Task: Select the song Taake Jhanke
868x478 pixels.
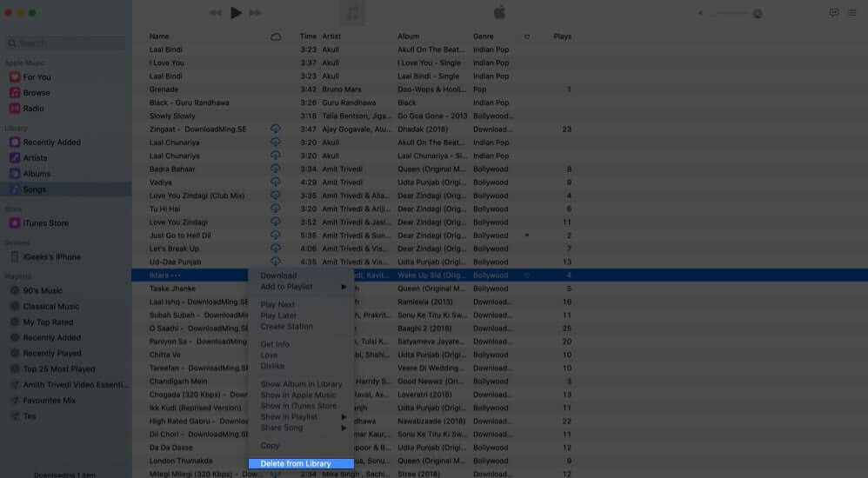Action: pos(172,289)
